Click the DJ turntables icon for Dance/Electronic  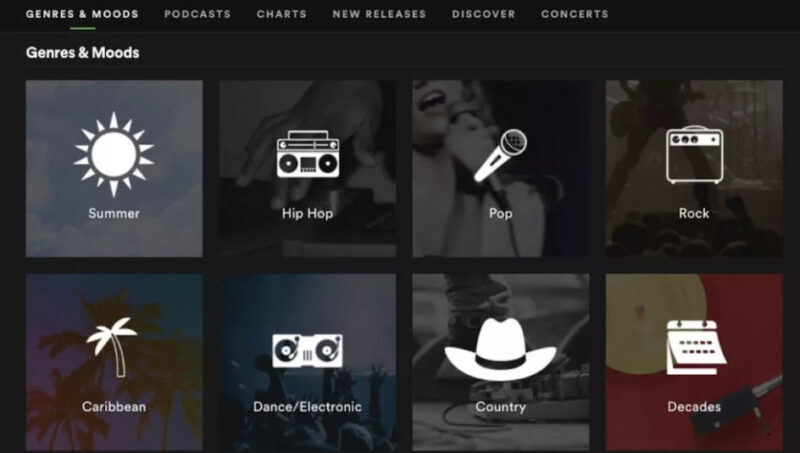pos(308,350)
